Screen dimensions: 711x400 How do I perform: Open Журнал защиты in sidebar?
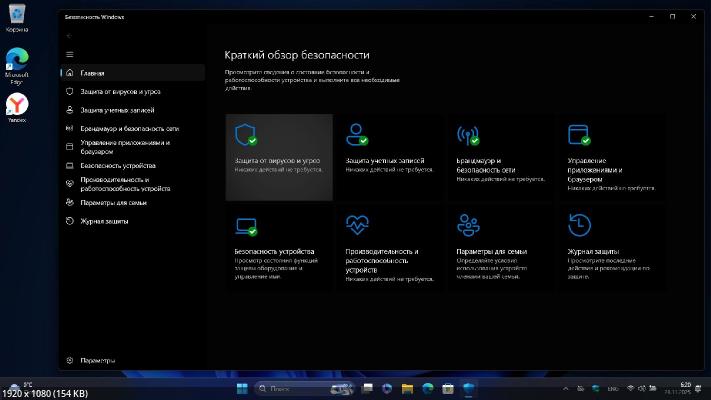(x=105, y=220)
